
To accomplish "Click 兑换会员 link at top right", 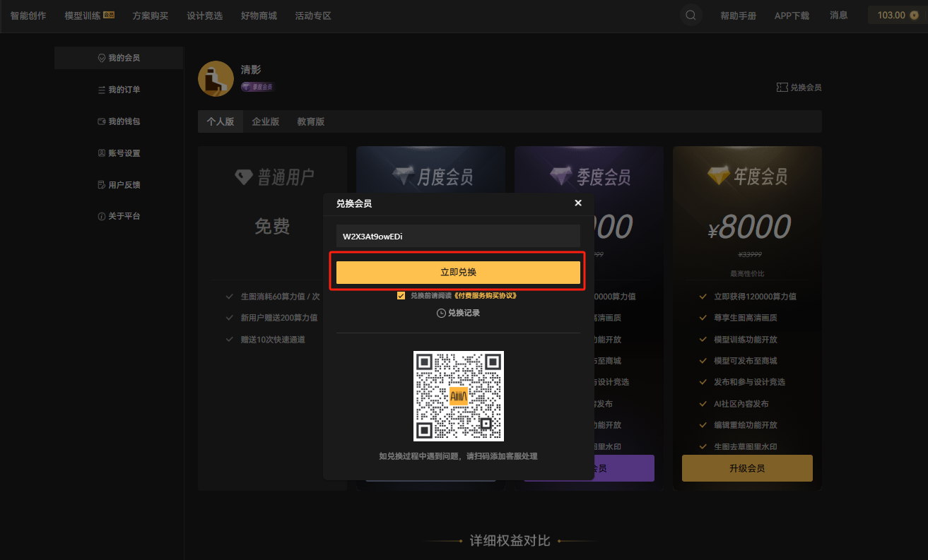I will [x=799, y=88].
